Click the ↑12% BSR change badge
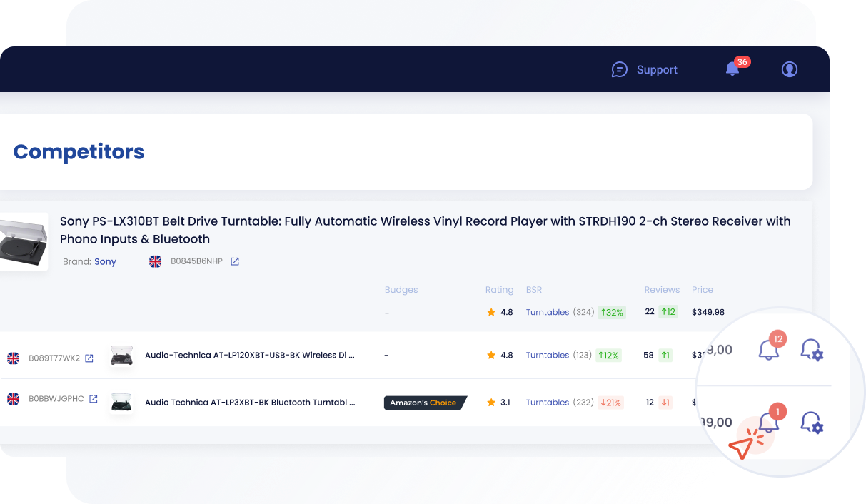The height and width of the screenshot is (504, 866). click(609, 355)
